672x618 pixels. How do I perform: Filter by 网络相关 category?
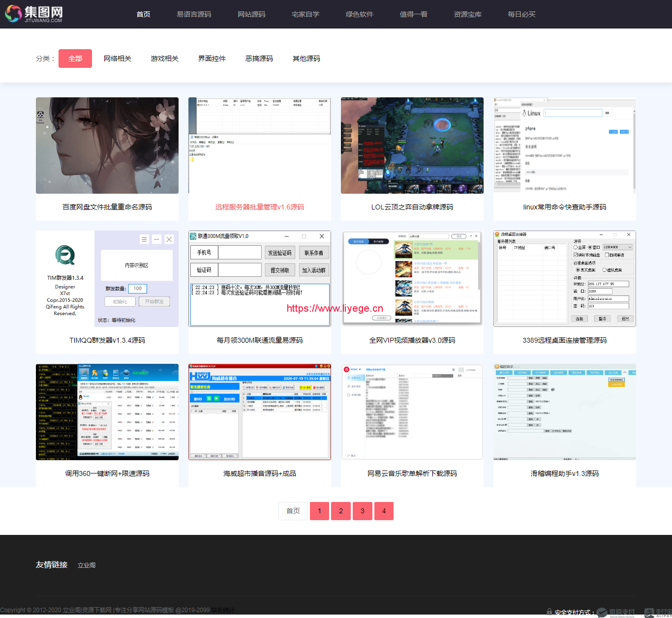point(118,59)
